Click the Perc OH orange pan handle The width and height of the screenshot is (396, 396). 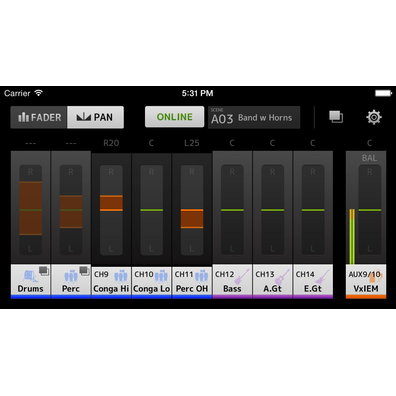tap(192, 219)
